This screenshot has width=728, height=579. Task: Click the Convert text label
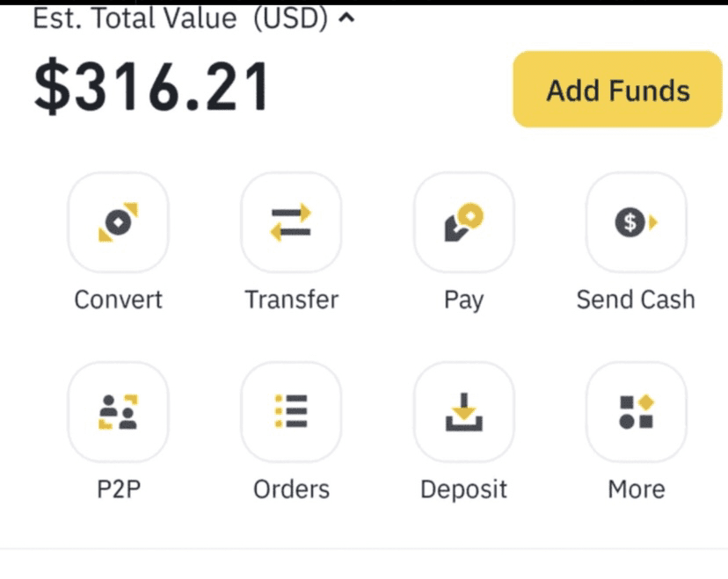point(118,300)
